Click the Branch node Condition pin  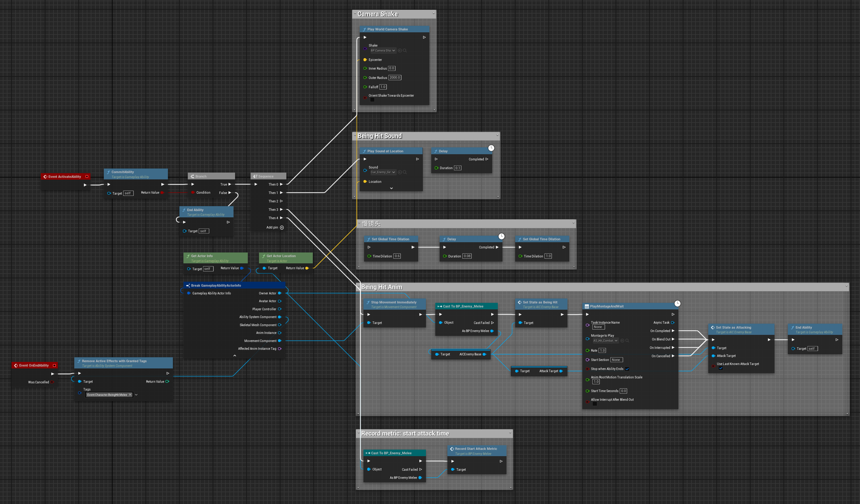[x=193, y=193]
